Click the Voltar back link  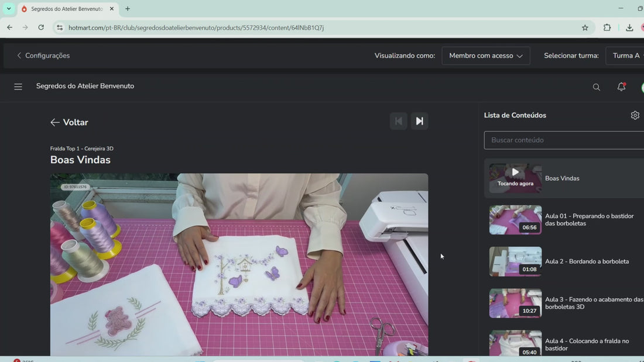69,122
